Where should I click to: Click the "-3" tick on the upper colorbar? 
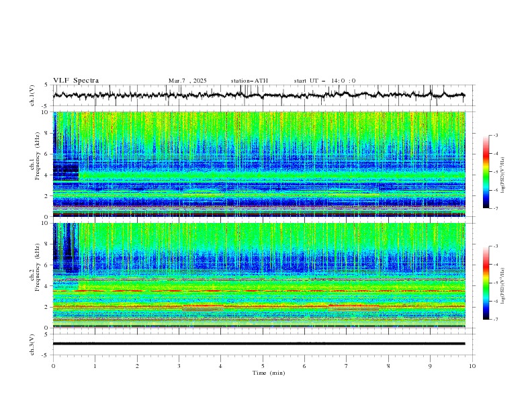pyautogui.click(x=495, y=135)
